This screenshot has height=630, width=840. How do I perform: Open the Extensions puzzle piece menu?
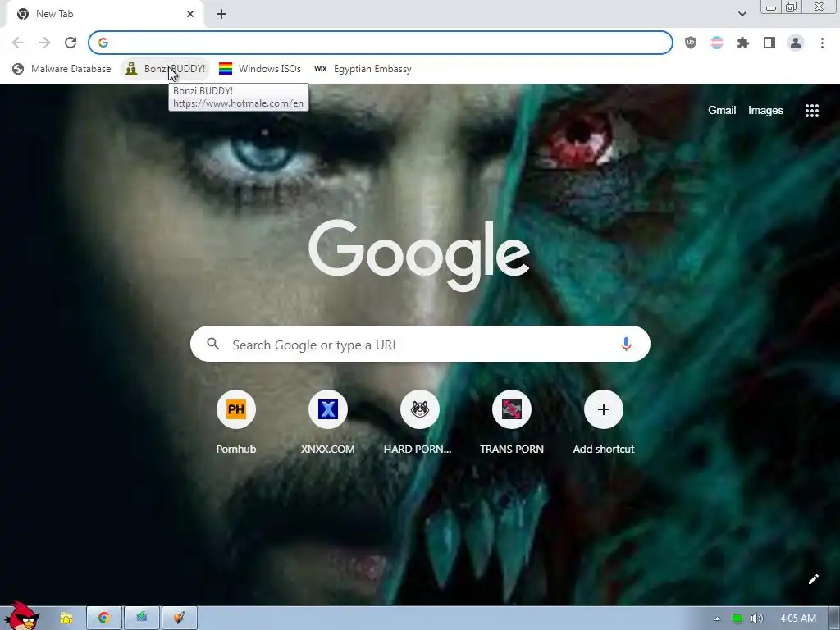743,43
